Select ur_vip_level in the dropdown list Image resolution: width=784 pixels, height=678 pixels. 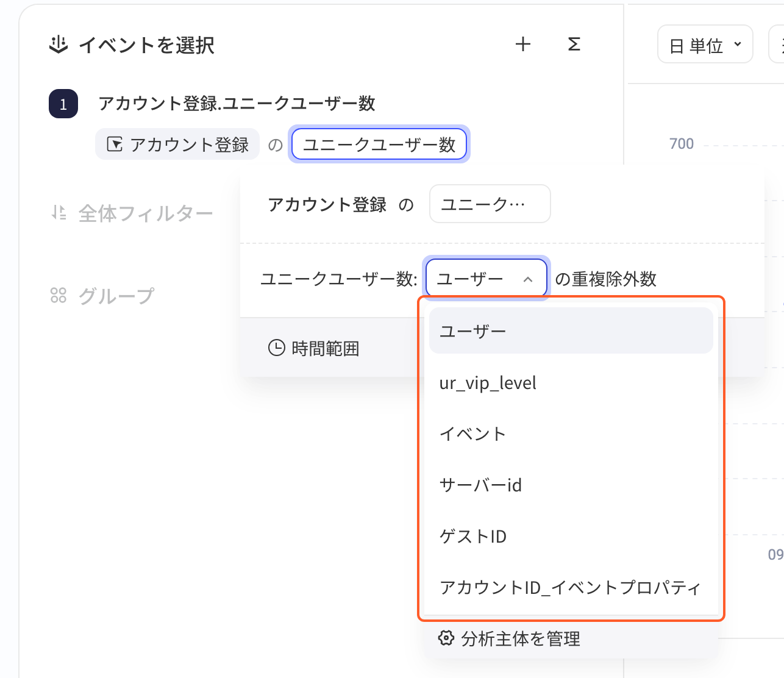pyautogui.click(x=571, y=383)
